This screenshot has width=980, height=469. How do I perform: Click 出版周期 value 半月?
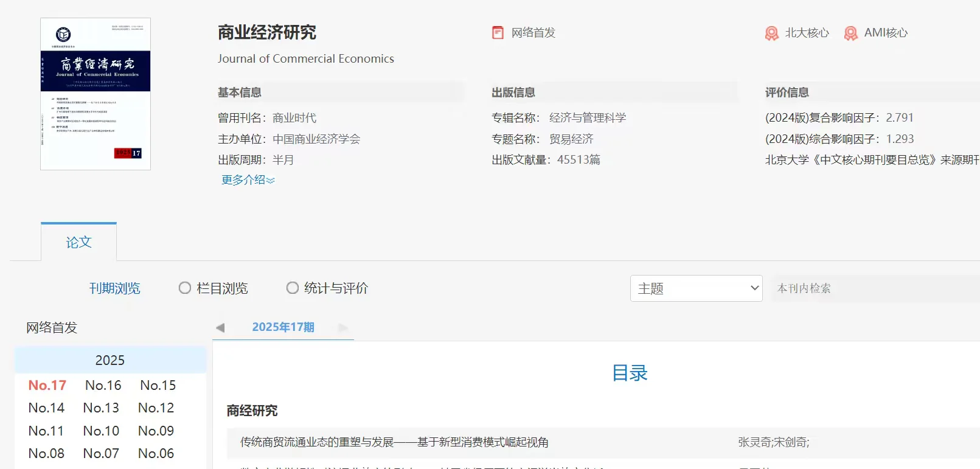click(x=283, y=159)
